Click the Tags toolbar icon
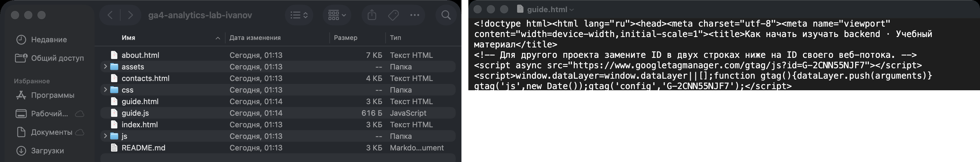Image resolution: width=980 pixels, height=162 pixels. coord(393,15)
